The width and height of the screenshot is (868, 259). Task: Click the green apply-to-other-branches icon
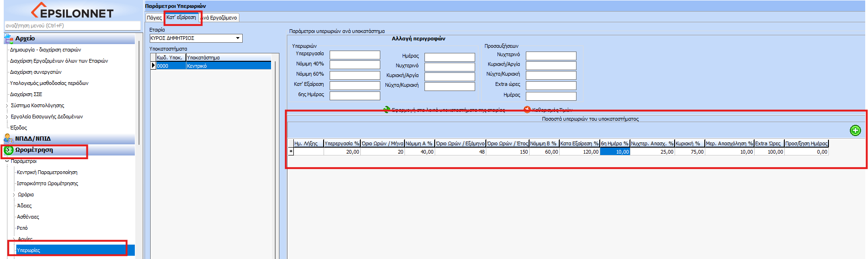[x=386, y=110]
